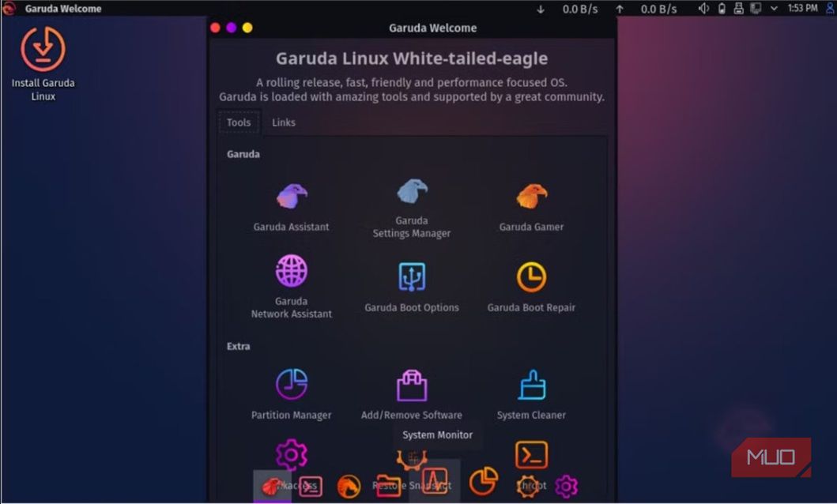Click Garuda Welcome red eagle in dock
The image size is (837, 504).
point(272,486)
